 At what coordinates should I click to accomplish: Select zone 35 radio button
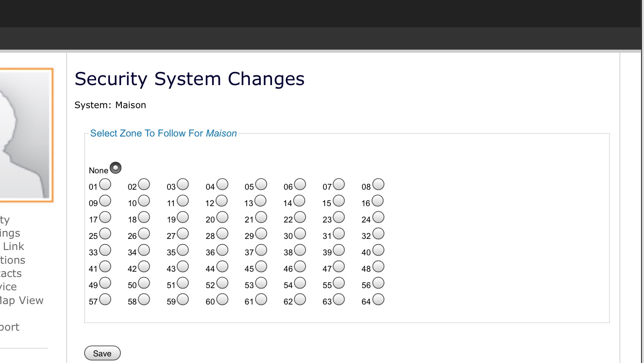point(183,250)
